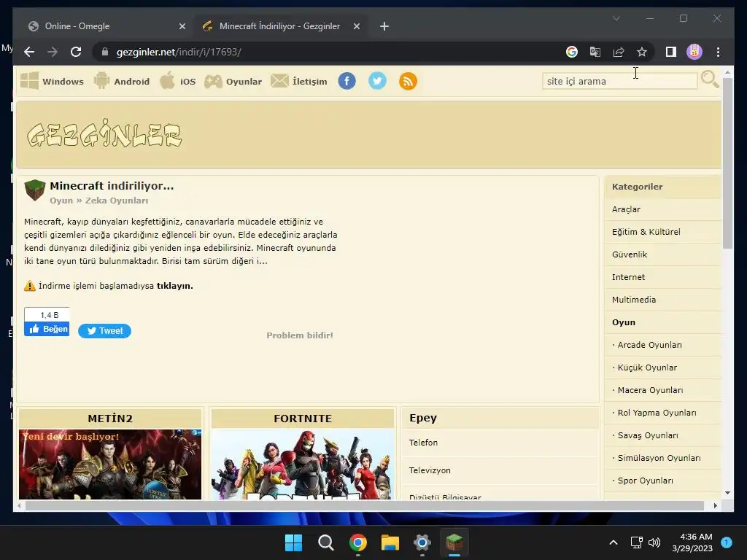The height and width of the screenshot is (560, 747).
Task: Close the Minecraft İndiriliyor tab
Action: (x=356, y=26)
